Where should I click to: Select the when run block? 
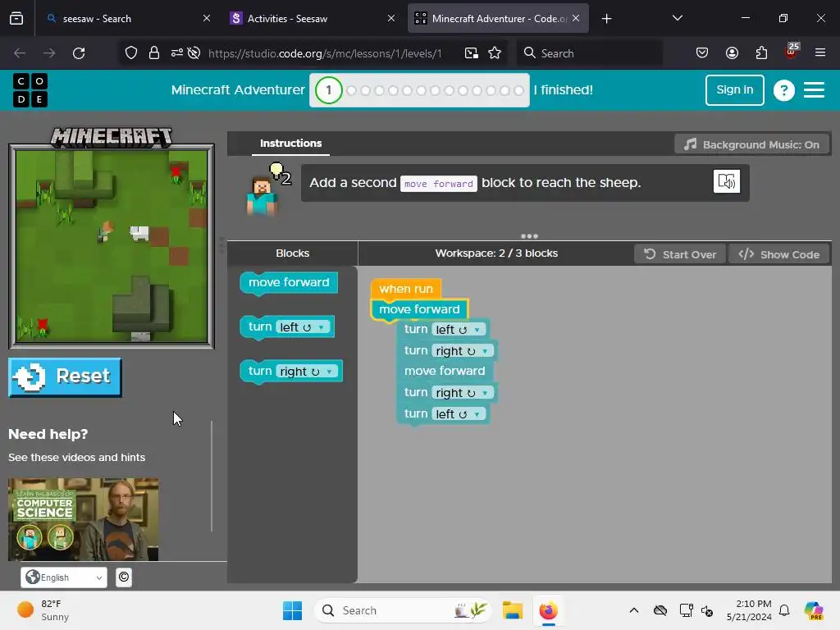click(405, 289)
